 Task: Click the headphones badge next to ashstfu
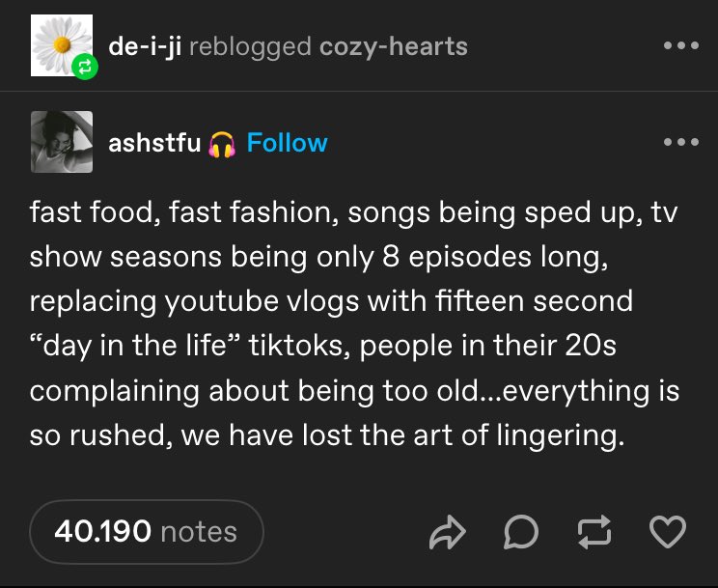coord(223,143)
